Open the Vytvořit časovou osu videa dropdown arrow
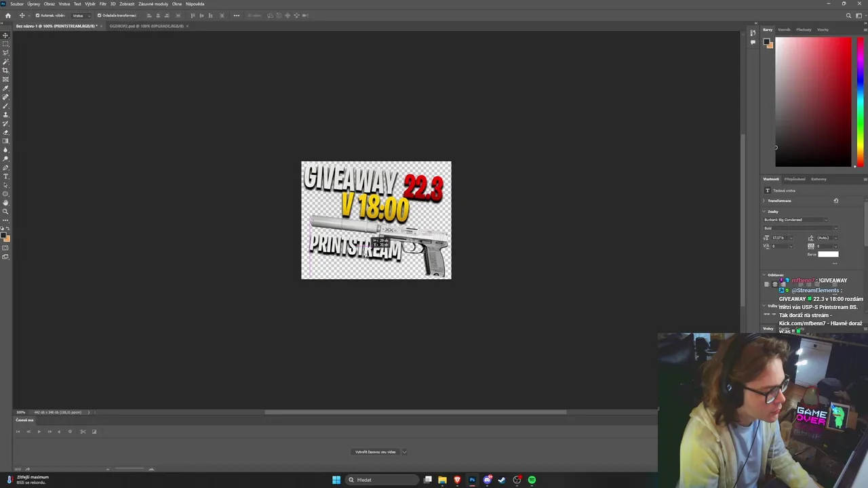The height and width of the screenshot is (488, 868). click(404, 452)
